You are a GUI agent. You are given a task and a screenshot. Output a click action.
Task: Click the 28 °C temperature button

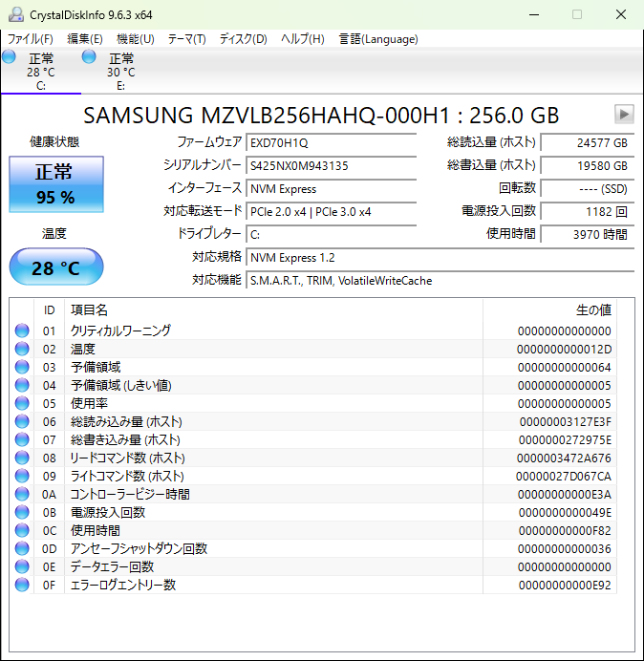pyautogui.click(x=55, y=267)
